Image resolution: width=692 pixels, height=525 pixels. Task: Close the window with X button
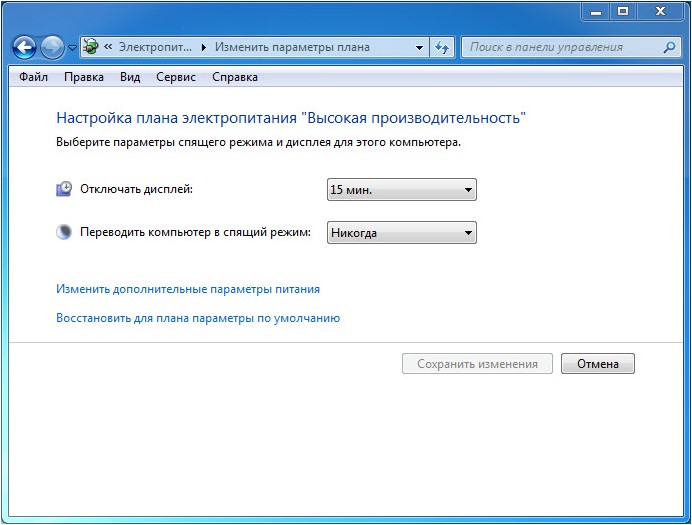click(x=660, y=11)
